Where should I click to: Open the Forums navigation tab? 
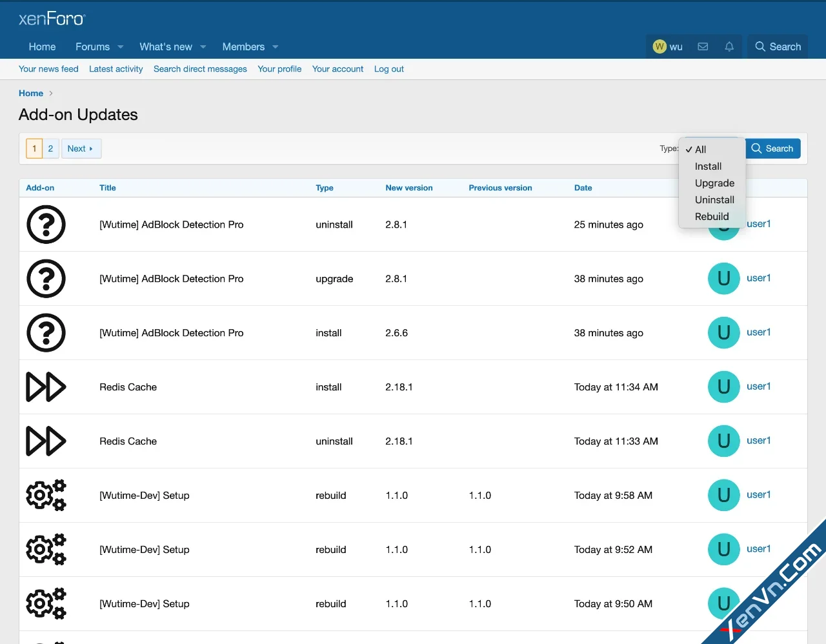click(x=92, y=47)
